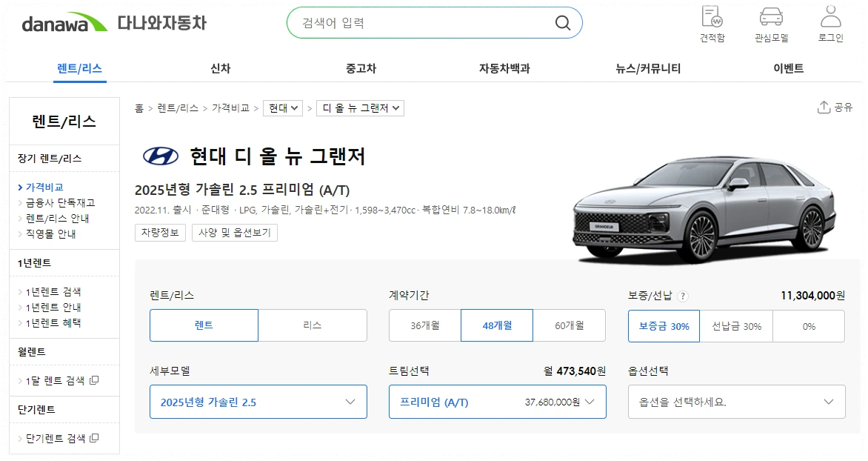The image size is (868, 461).
Task: Open the 트림선택 dropdown
Action: click(497, 401)
